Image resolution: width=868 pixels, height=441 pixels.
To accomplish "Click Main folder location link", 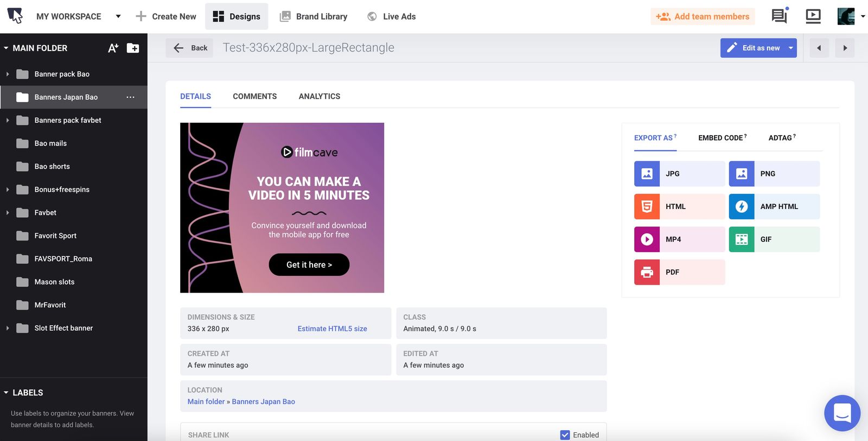I will (206, 401).
